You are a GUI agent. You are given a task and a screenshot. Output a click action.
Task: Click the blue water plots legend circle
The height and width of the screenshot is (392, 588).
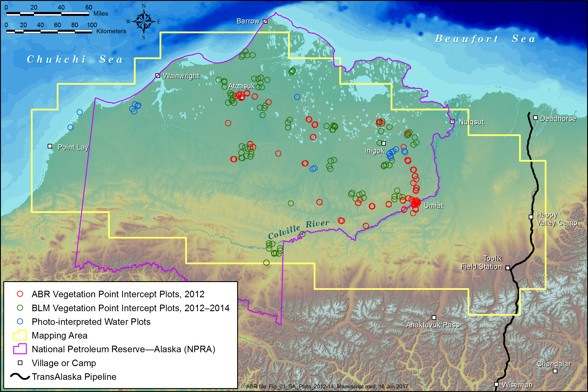[x=20, y=322]
